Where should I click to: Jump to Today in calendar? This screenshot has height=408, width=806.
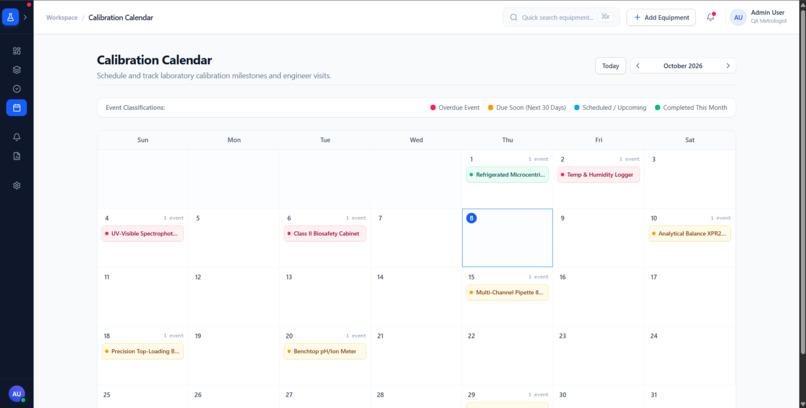tap(610, 66)
